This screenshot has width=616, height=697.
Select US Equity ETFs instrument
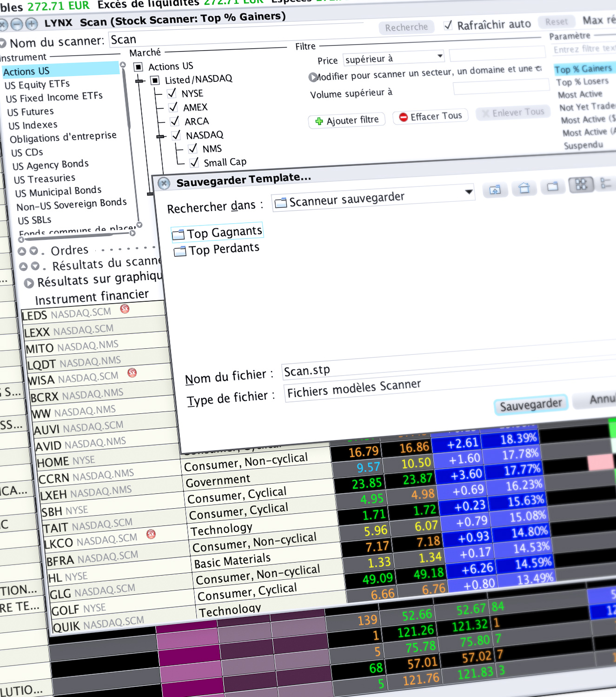click(37, 85)
